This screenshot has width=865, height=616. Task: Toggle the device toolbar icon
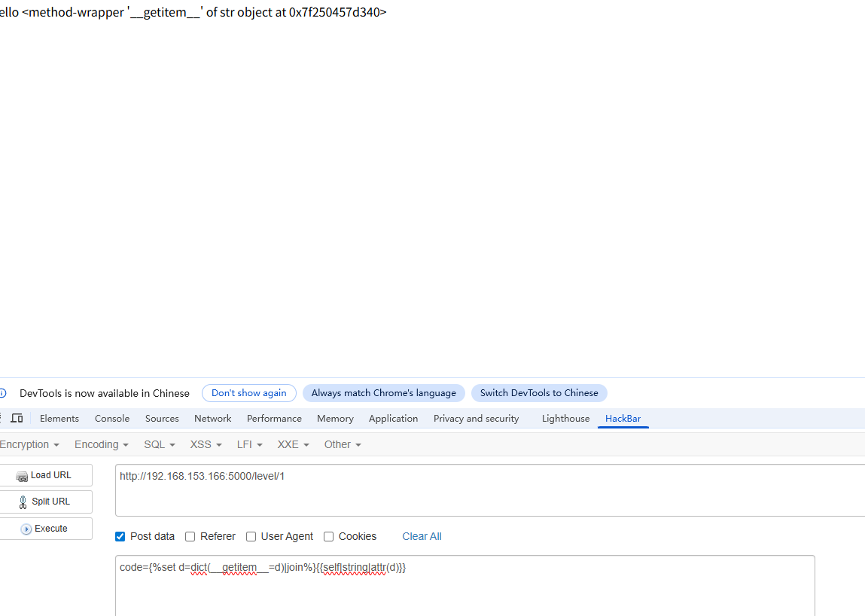pos(17,419)
